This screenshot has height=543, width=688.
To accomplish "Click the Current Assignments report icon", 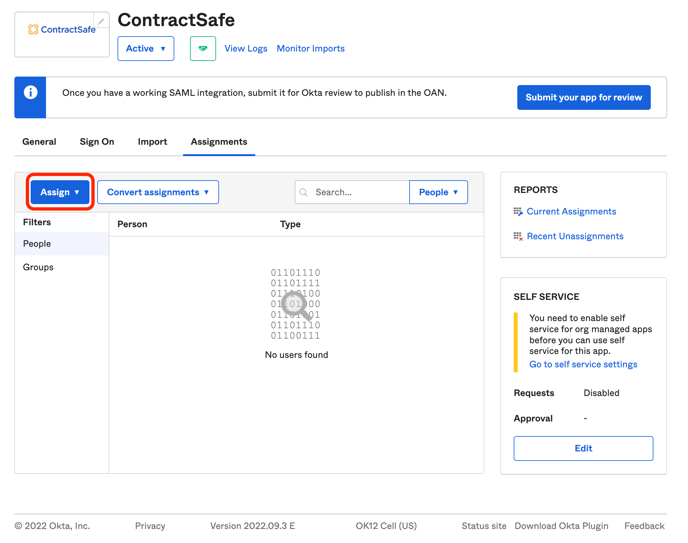I will [518, 212].
